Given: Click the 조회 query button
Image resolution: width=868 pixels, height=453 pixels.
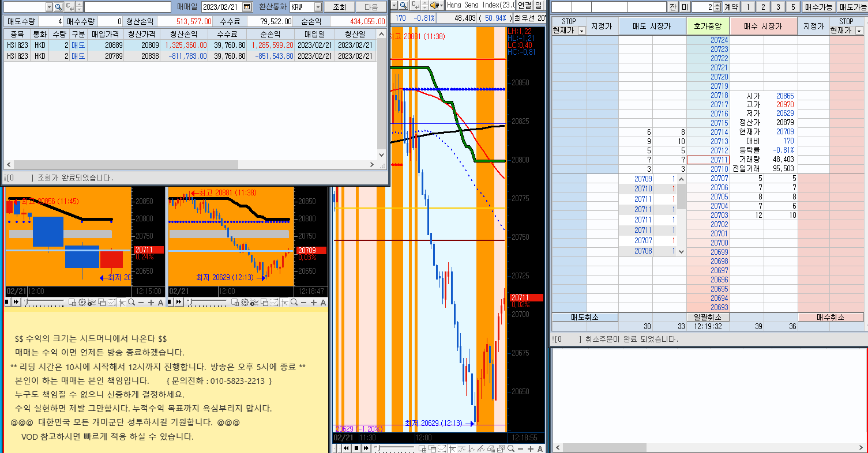Looking at the screenshot, I should click(340, 7).
